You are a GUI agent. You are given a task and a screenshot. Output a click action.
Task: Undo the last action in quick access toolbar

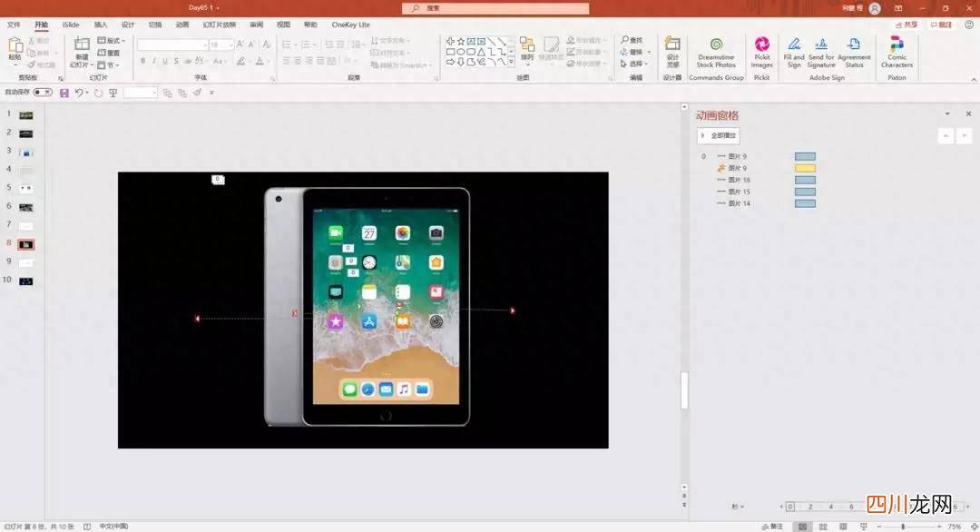[79, 93]
